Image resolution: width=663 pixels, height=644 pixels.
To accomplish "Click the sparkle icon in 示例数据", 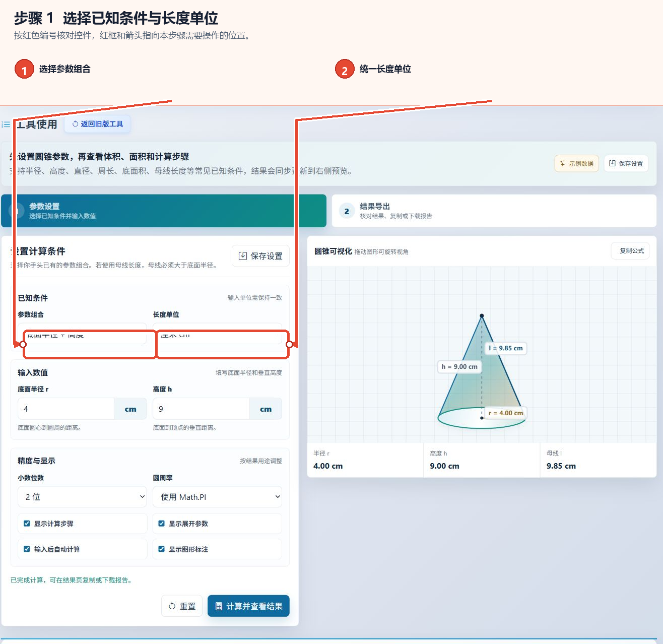I will [x=563, y=163].
